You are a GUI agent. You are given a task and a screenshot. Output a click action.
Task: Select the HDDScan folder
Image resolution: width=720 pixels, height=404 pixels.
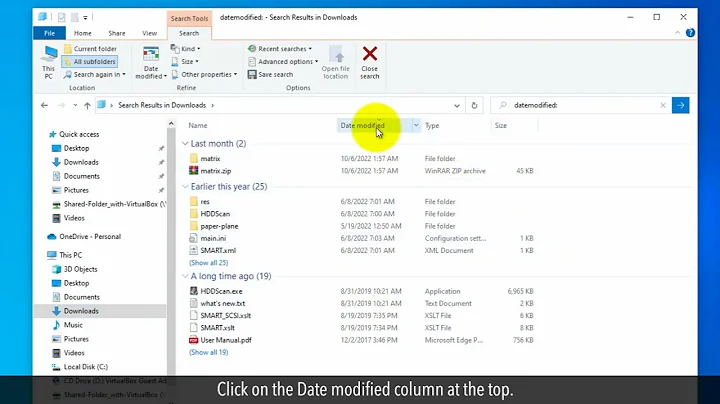click(x=215, y=214)
